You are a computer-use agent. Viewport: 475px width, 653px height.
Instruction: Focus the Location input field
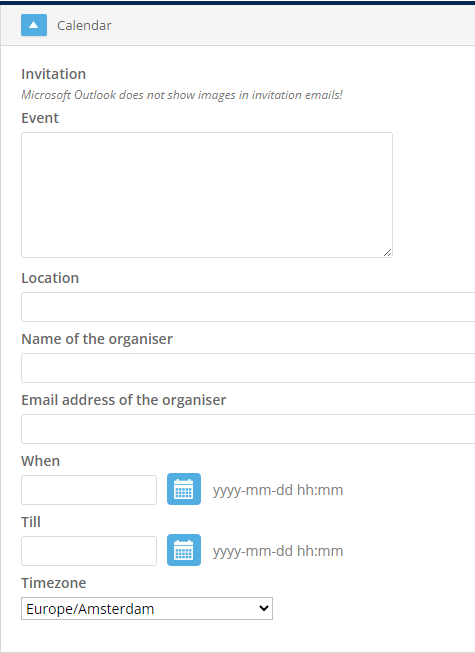tap(248, 307)
